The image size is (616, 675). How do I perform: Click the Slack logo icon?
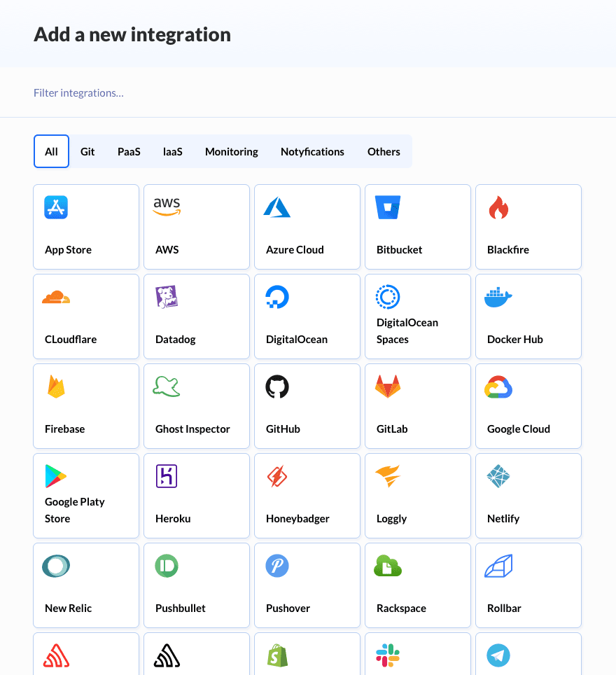[388, 656]
